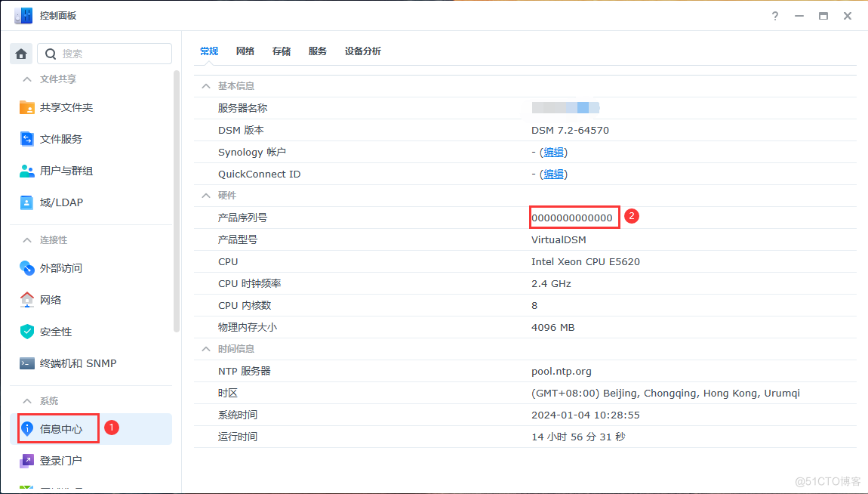Click the serial number 0000000000000 value

[572, 218]
